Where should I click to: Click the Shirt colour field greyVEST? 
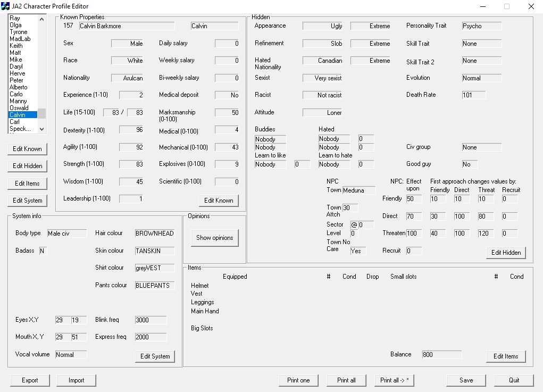click(x=155, y=268)
